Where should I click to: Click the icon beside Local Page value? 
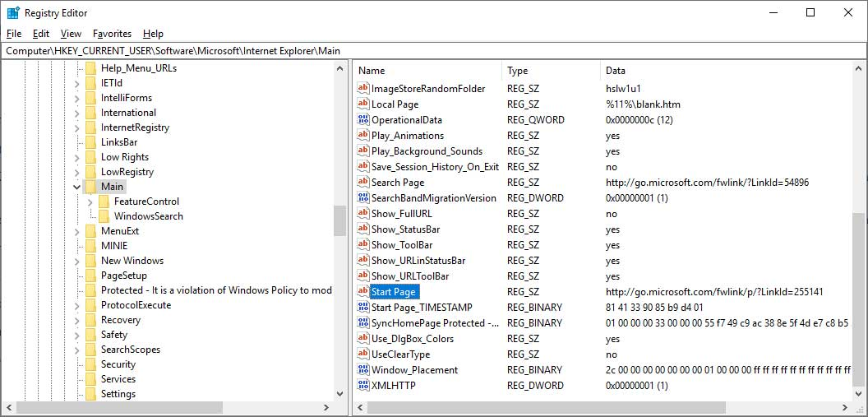[x=363, y=104]
